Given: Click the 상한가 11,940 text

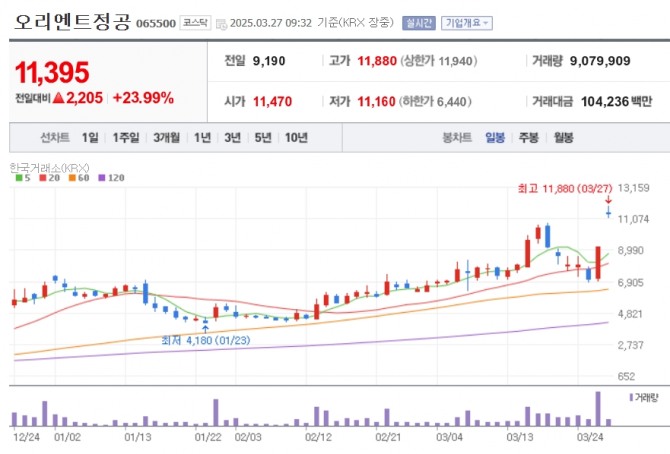Looking at the screenshot, I should (439, 61).
